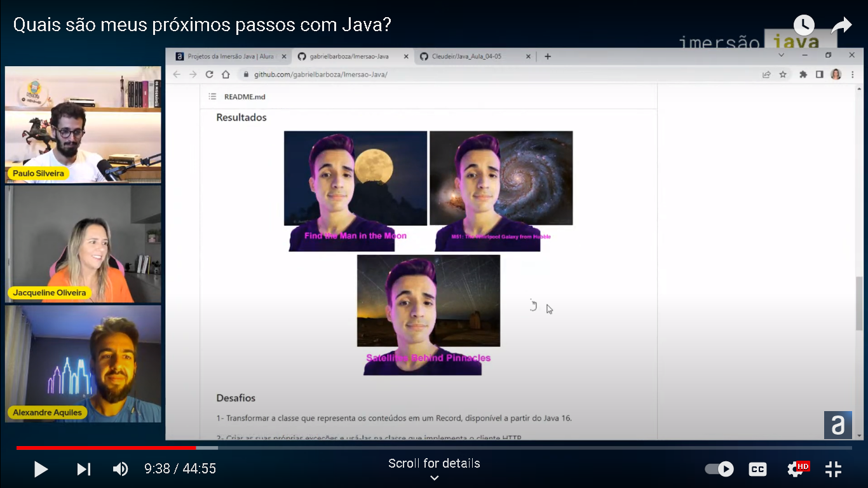Skip to the next video
This screenshot has width=868, height=488.
pyautogui.click(x=83, y=469)
